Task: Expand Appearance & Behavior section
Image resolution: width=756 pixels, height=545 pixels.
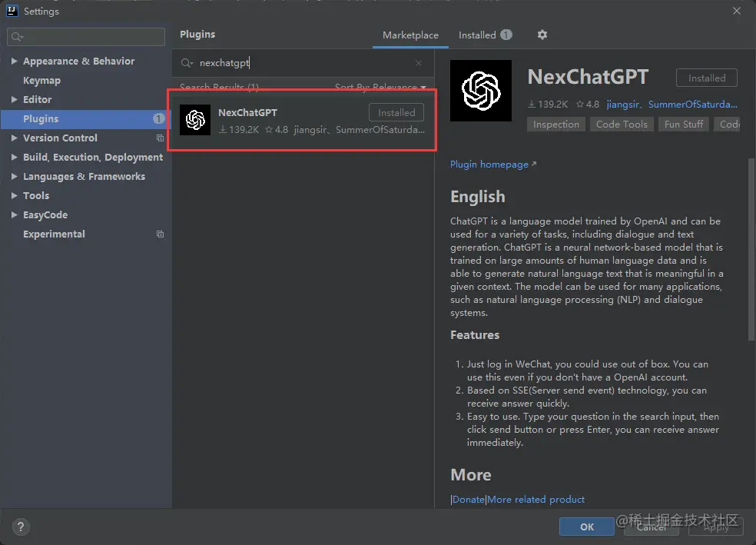Action: pos(14,61)
